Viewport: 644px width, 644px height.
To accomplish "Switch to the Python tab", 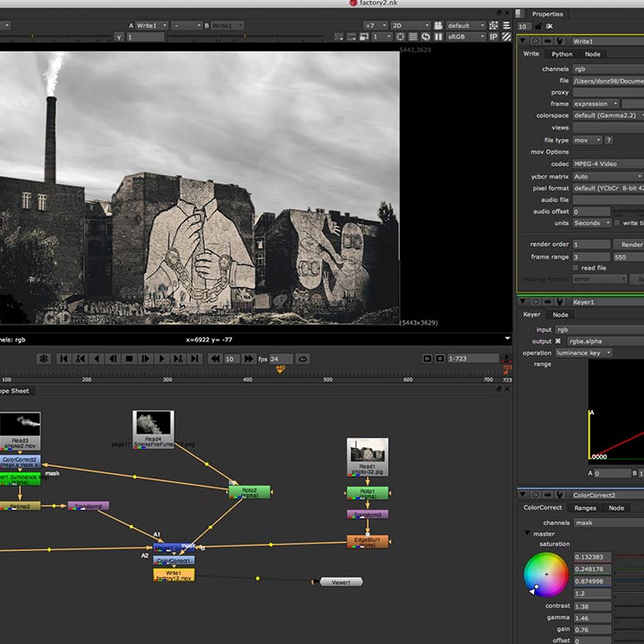I will coord(562,54).
